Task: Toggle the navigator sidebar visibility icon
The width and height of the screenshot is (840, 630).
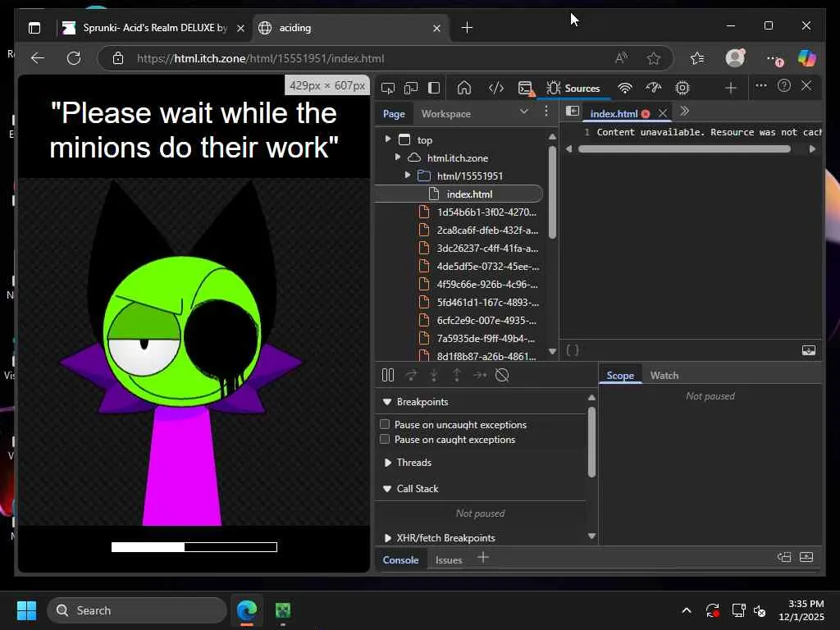Action: pos(572,111)
